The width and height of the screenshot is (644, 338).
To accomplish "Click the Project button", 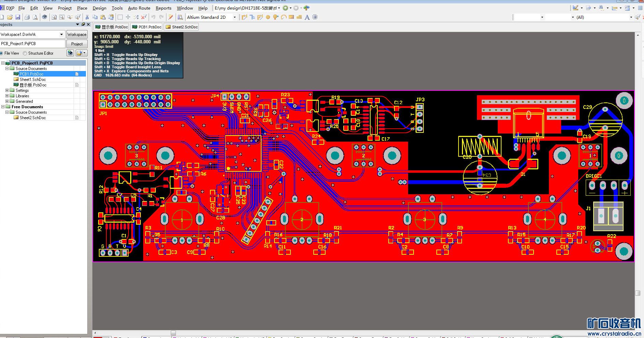I will [77, 44].
